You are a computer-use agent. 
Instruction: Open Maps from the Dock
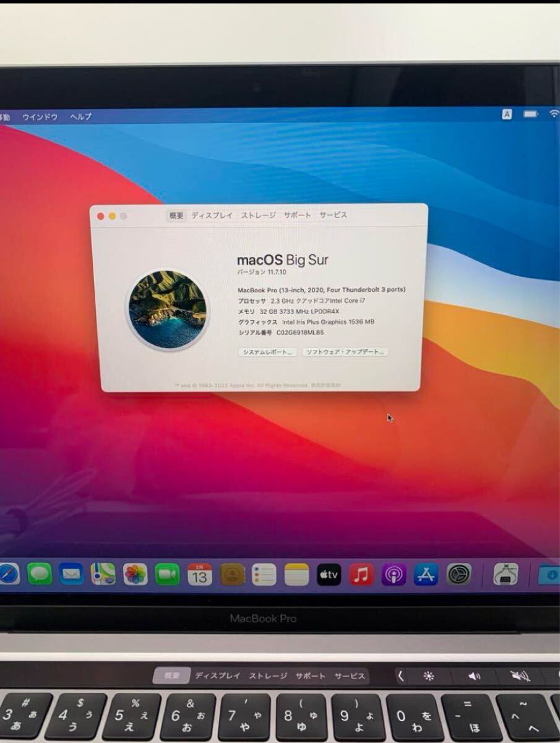point(103,575)
